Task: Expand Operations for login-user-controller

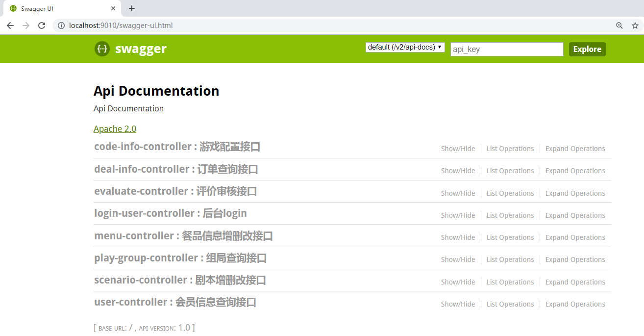Action: click(x=575, y=215)
